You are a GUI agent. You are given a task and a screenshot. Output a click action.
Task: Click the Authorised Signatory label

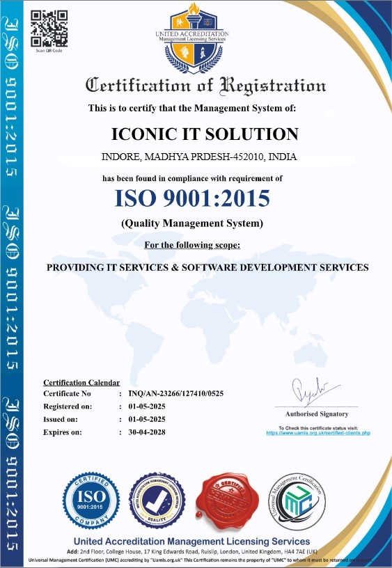click(x=317, y=413)
